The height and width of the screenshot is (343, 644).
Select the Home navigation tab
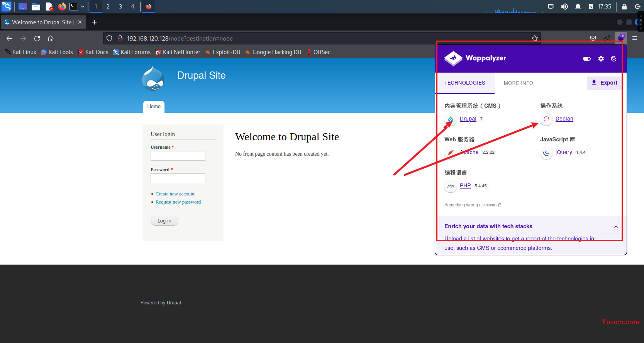154,107
